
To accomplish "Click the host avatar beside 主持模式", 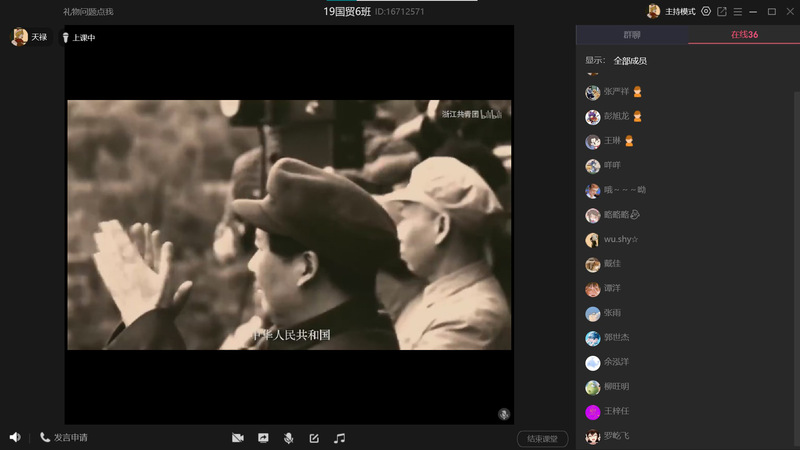I will pyautogui.click(x=654, y=11).
